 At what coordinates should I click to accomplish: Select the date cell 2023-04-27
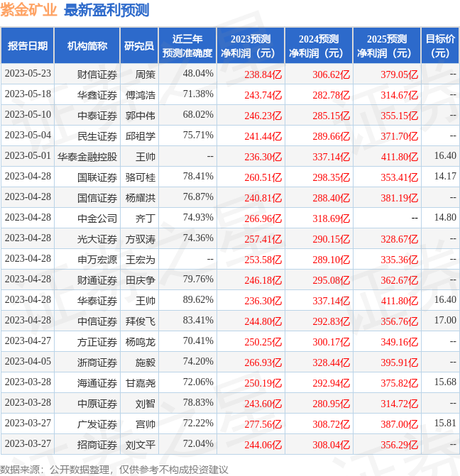coord(28,341)
